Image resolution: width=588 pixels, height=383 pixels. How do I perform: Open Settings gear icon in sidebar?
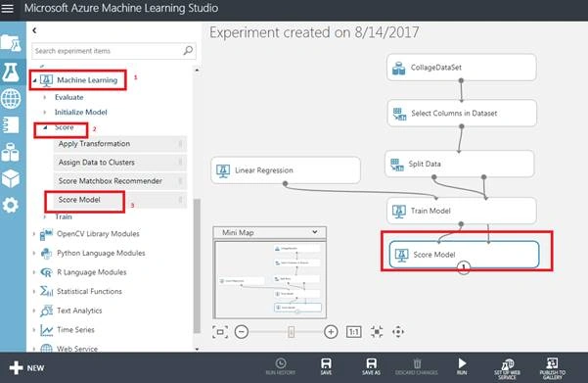coord(11,205)
